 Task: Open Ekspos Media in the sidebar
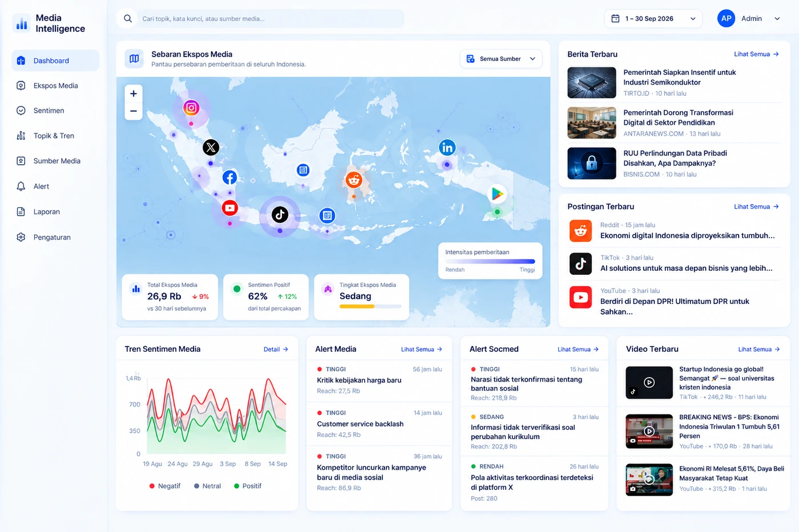[x=55, y=86]
